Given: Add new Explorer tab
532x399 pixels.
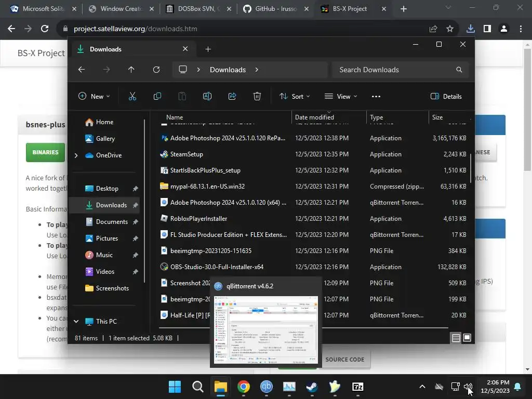Looking at the screenshot, I should point(208,49).
